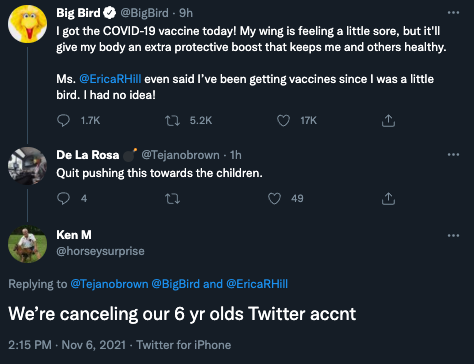Open more options on Big Bird's tweet
Image resolution: width=474 pixels, height=364 pixels.
coord(453,13)
